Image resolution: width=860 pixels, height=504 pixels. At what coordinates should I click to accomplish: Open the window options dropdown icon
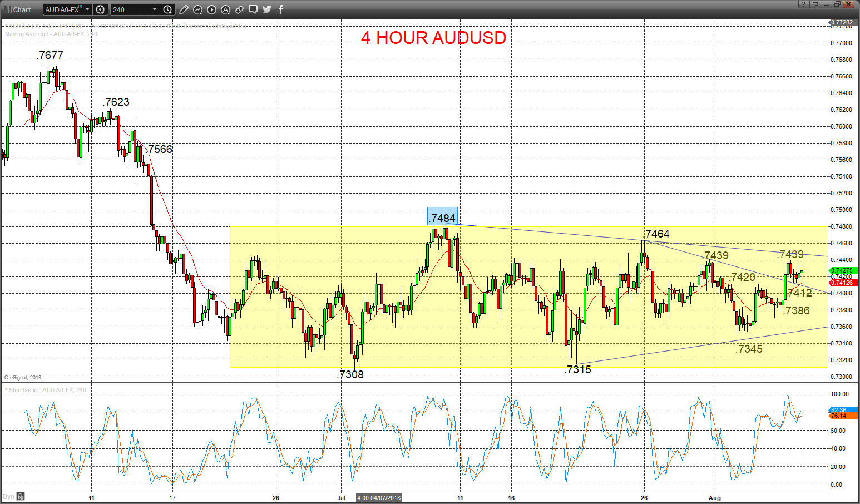coord(815,4)
